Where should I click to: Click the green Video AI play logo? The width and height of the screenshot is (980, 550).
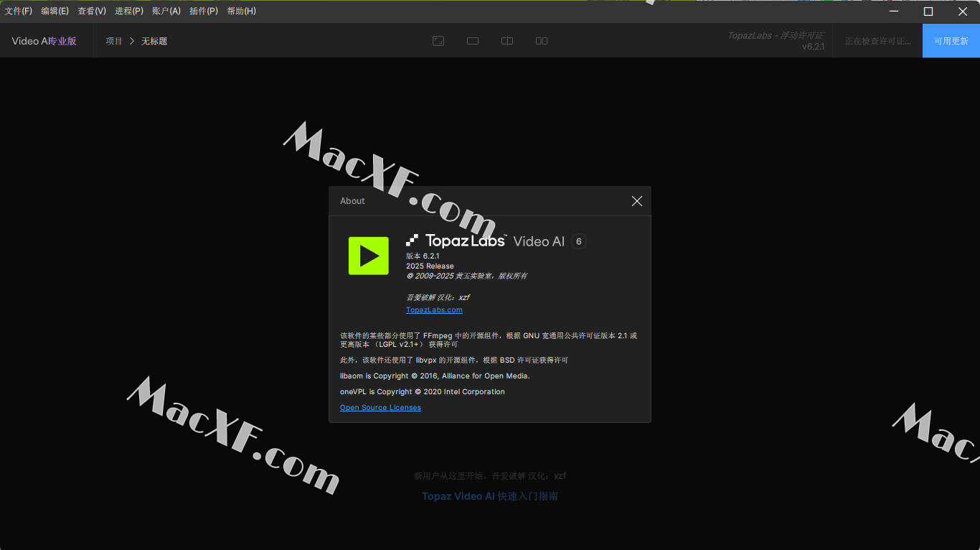coord(369,256)
